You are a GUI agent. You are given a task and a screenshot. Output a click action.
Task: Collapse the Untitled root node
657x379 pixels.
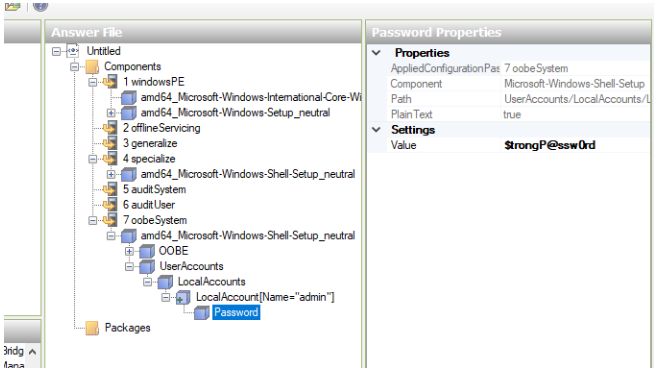coord(56,52)
